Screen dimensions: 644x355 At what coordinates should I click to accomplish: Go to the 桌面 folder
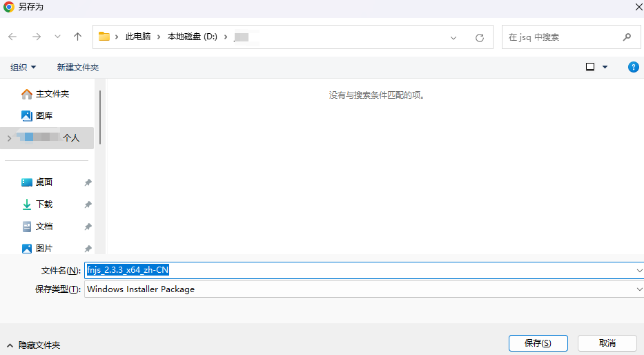44,182
